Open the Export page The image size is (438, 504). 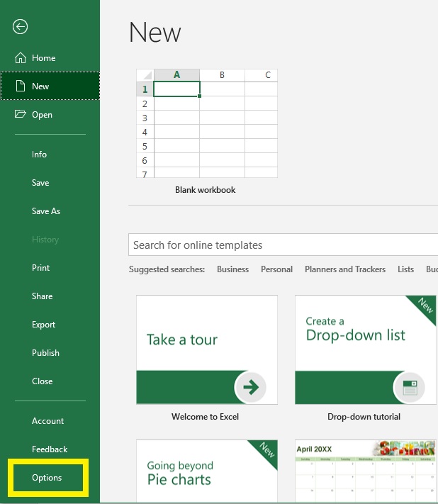[x=43, y=325]
